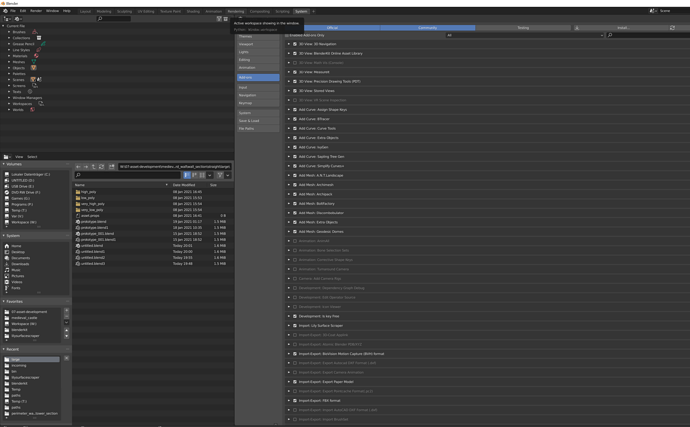
Task: Disable the 3D View: 3D Navigation add-on
Action: tap(295, 44)
